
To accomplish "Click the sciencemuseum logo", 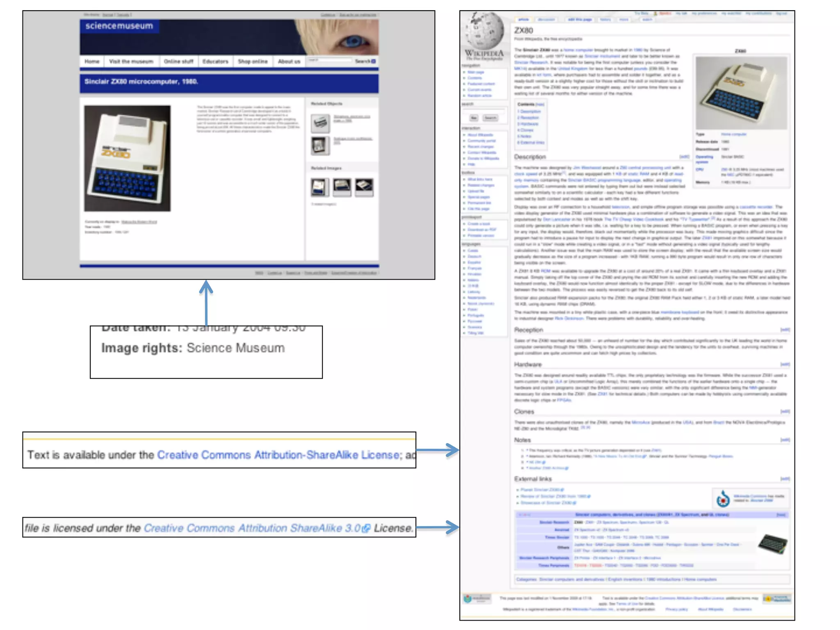I will tap(119, 26).
